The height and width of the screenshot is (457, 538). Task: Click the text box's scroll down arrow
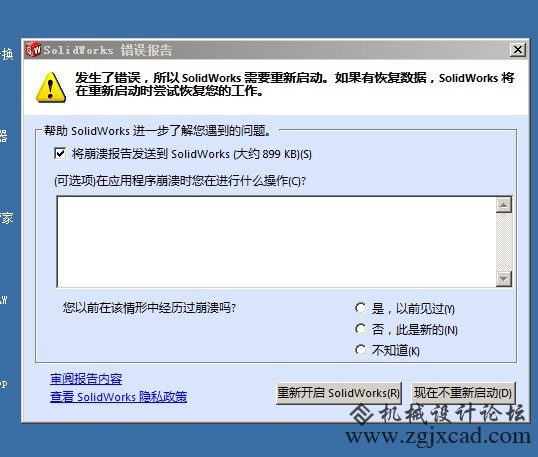pyautogui.click(x=504, y=279)
